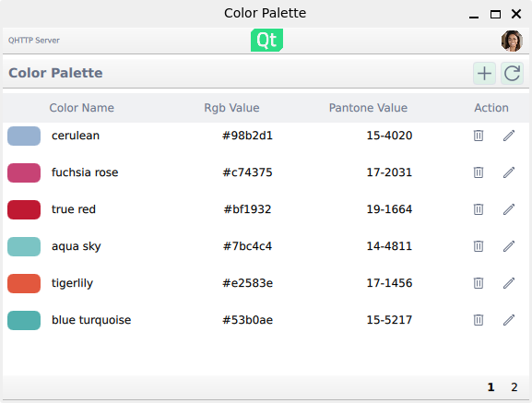Click Pantone value 15-4020
532x403 pixels.
pos(389,136)
